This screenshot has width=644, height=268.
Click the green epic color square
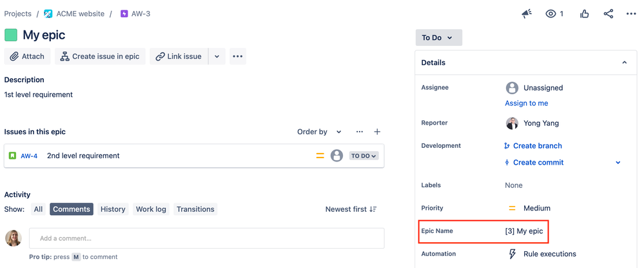pyautogui.click(x=11, y=35)
